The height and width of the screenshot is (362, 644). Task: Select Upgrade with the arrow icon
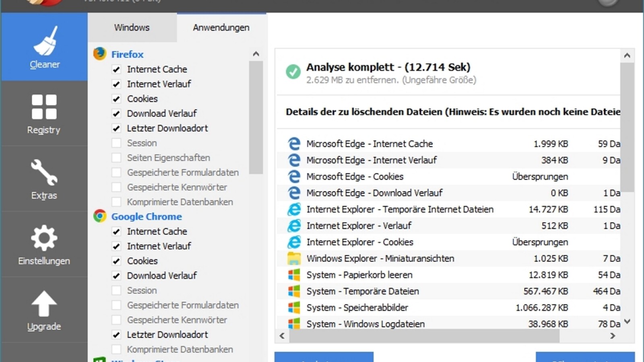pos(44,311)
